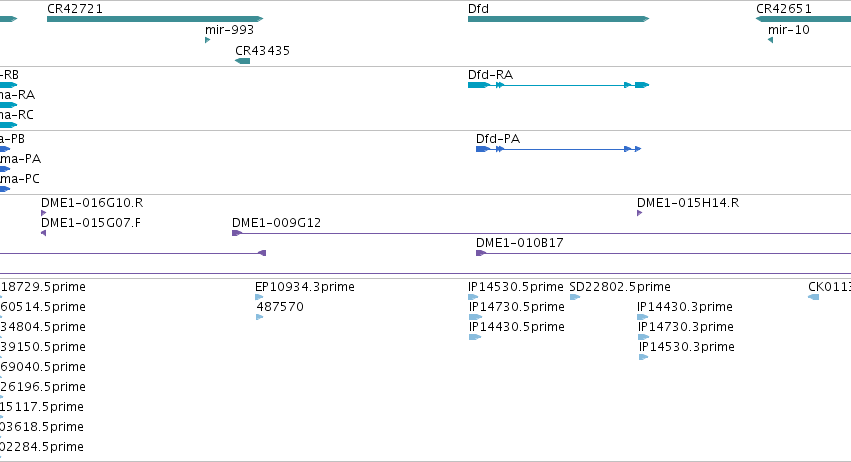Image resolution: width=851 pixels, height=462 pixels.
Task: Click the 39150.5prime EST label
Action: [43, 347]
